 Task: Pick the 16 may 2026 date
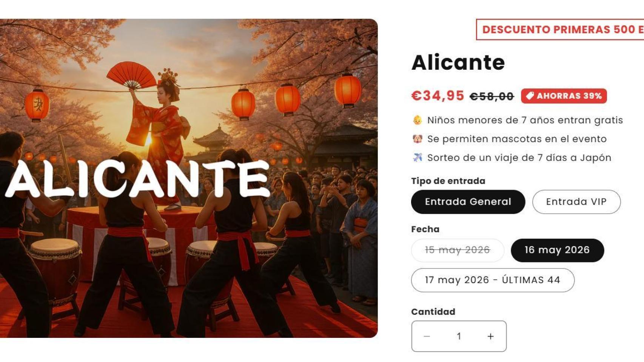(557, 250)
